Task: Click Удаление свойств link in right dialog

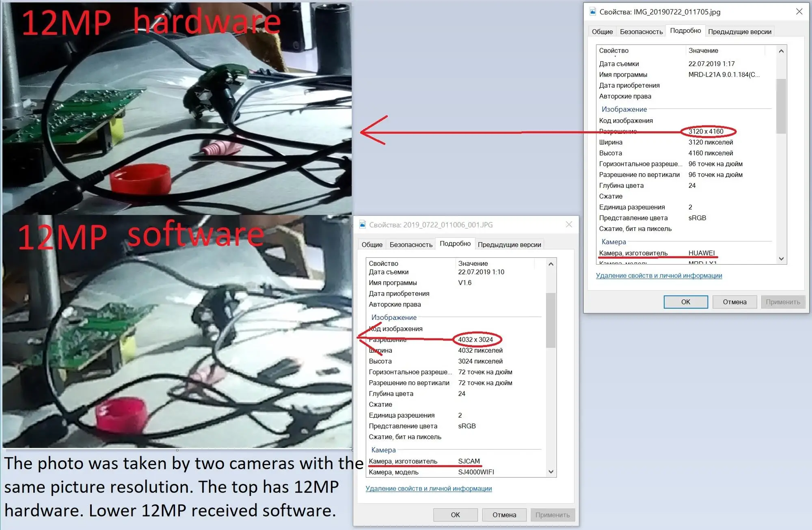Action: point(659,276)
